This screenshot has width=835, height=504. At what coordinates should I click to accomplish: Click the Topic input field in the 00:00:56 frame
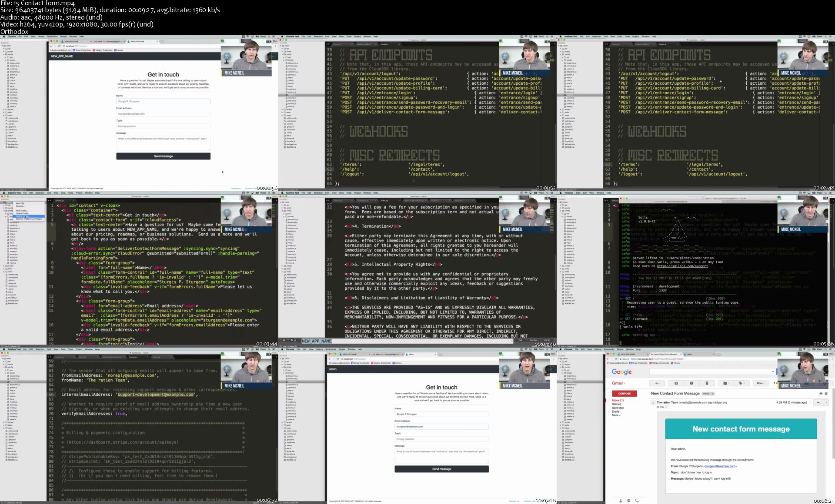pos(163,126)
